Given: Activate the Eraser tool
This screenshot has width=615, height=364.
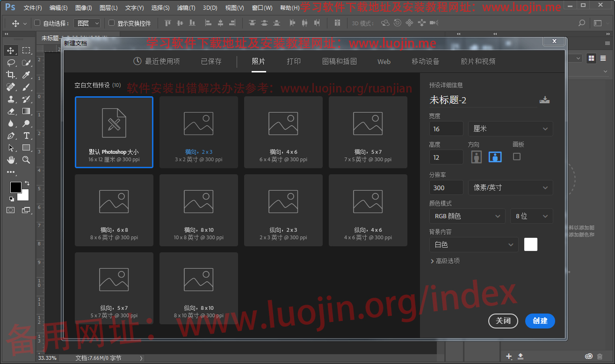Looking at the screenshot, I should tap(11, 111).
